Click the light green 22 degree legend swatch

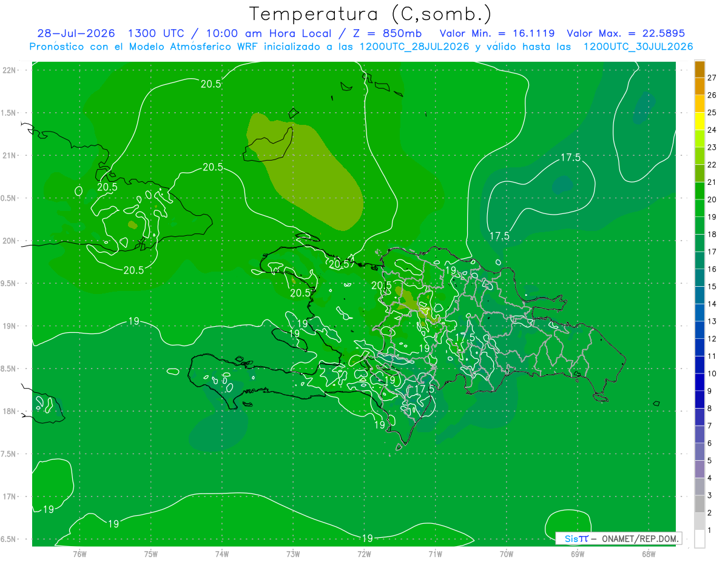[699, 156]
